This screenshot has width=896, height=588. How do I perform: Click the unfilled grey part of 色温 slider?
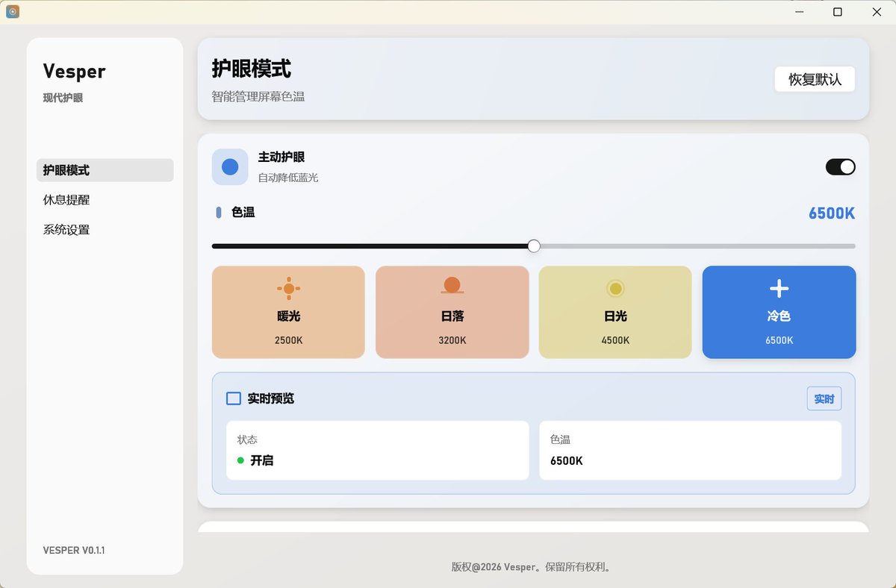coord(697,245)
